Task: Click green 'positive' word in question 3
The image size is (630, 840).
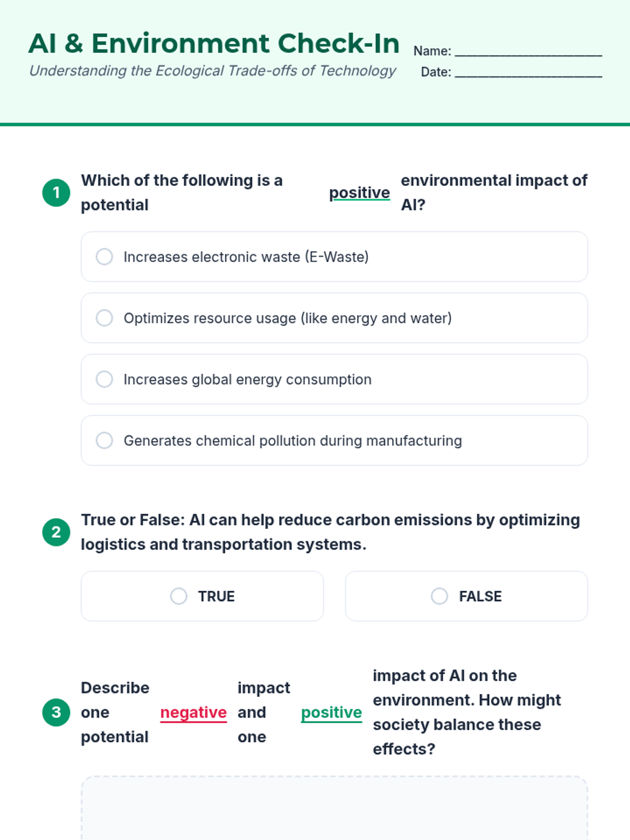Action: click(x=331, y=712)
